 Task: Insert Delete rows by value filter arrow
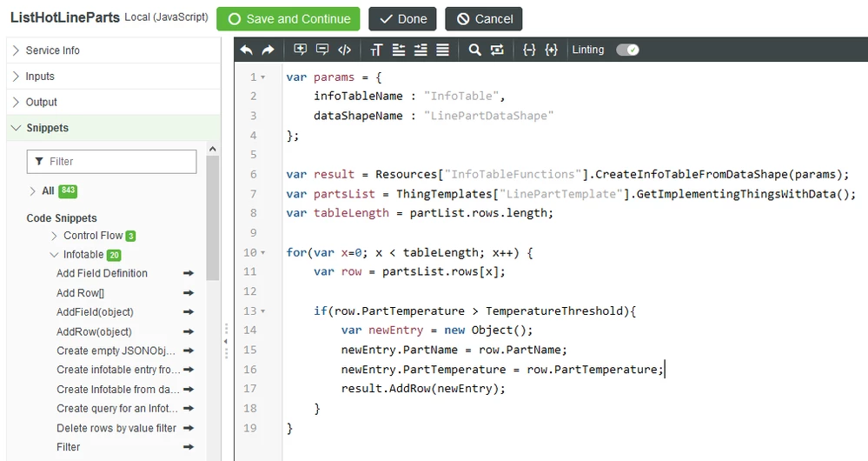(189, 428)
